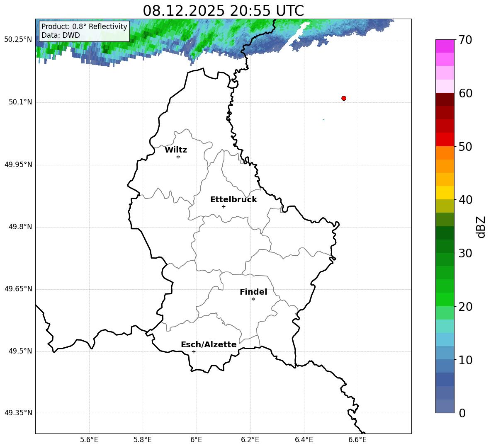Click the tiny blue radar echo below the red dot

(x=323, y=119)
